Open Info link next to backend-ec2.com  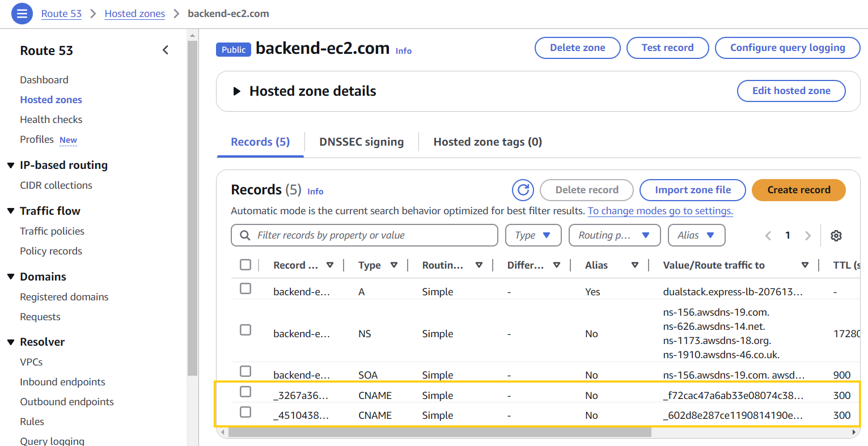[404, 51]
